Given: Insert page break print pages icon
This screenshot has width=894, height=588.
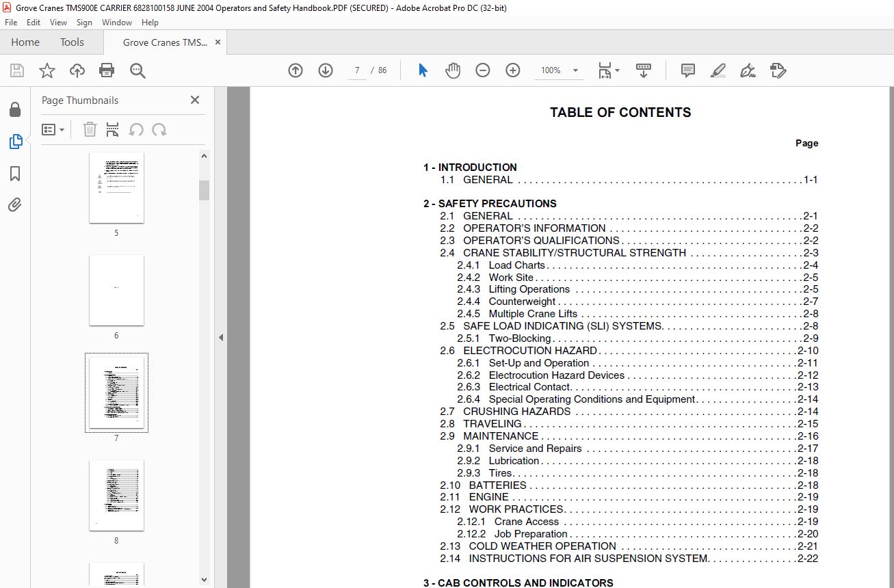Looking at the screenshot, I should coord(113,129).
